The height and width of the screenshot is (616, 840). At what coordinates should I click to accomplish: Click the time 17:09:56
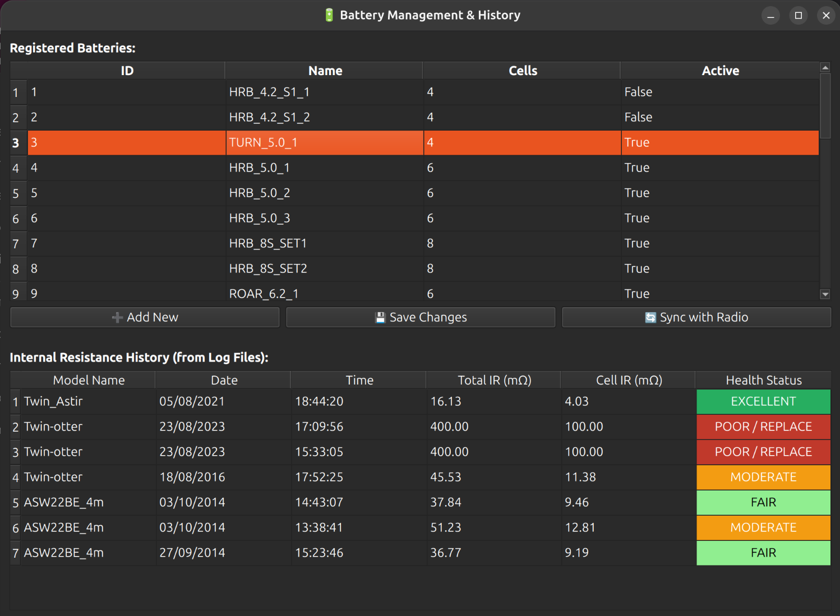click(x=359, y=427)
